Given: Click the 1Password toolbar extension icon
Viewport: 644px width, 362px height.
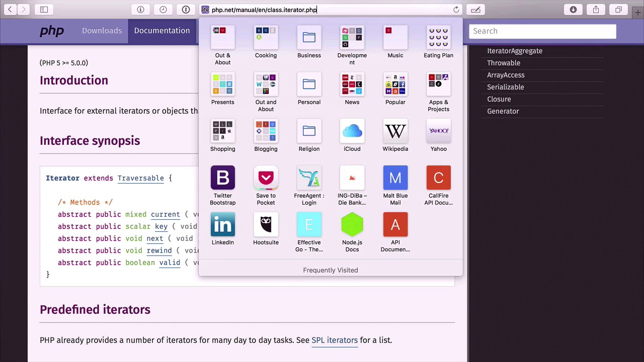Looking at the screenshot, I should pos(186,10).
